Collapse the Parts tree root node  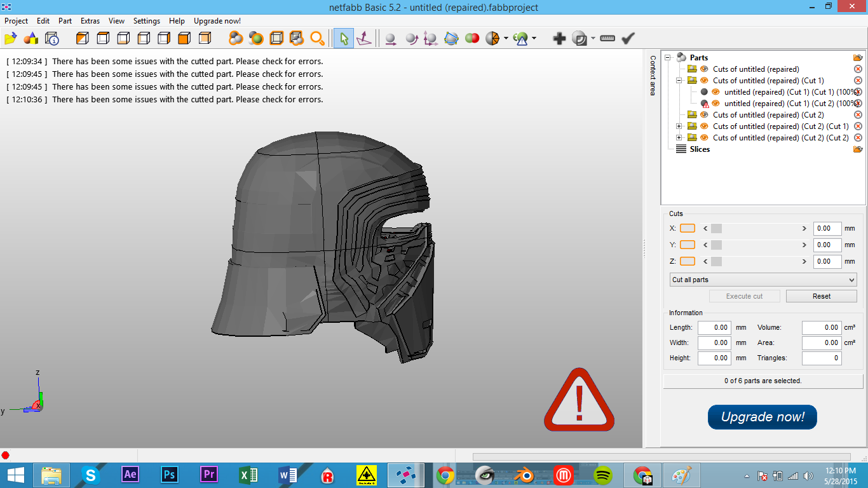click(x=668, y=58)
